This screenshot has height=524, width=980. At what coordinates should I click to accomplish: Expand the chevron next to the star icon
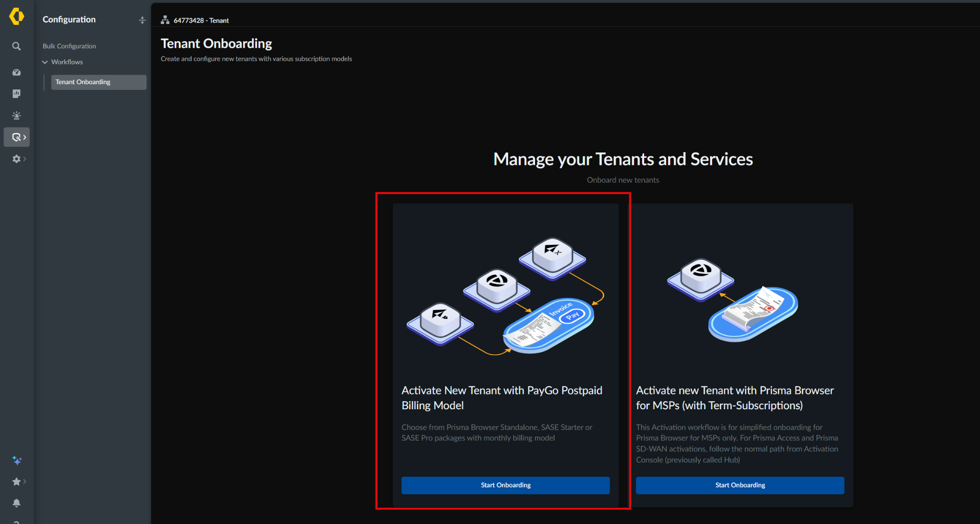25,481
